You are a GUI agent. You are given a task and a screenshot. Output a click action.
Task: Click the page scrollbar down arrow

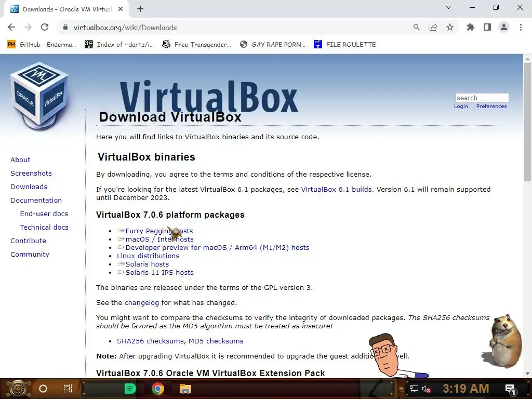(x=527, y=373)
